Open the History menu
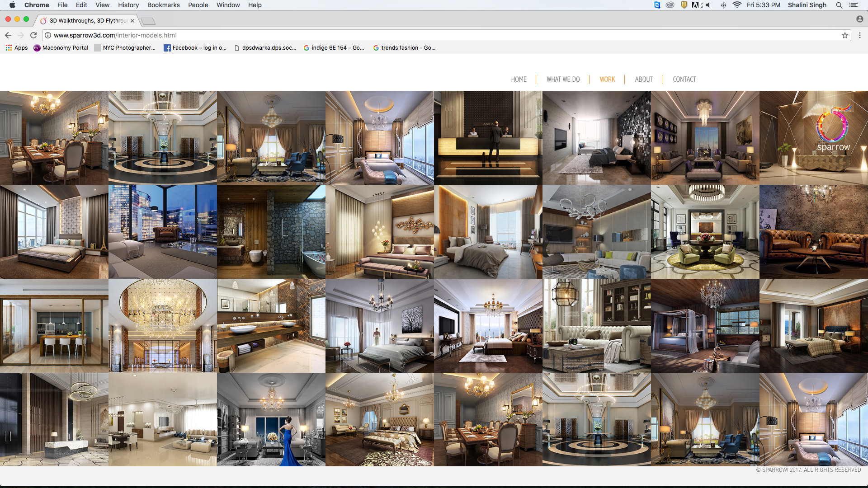 pos(128,5)
